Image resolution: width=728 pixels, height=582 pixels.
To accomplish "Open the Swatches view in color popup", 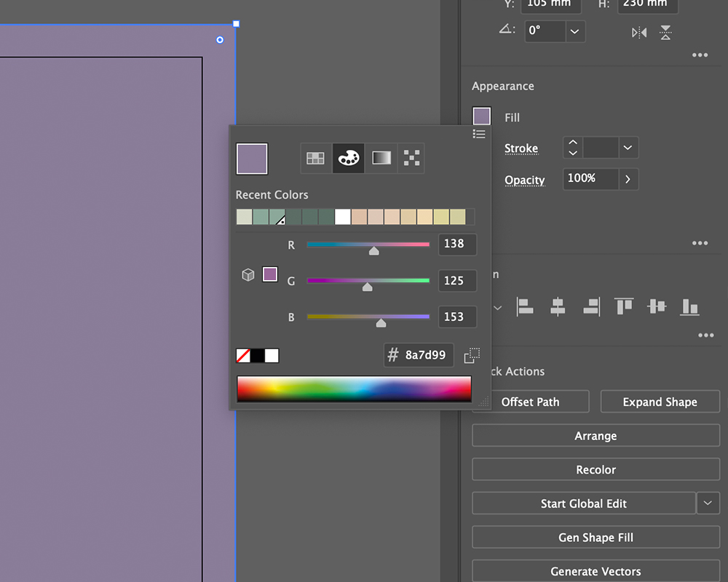I will (316, 159).
